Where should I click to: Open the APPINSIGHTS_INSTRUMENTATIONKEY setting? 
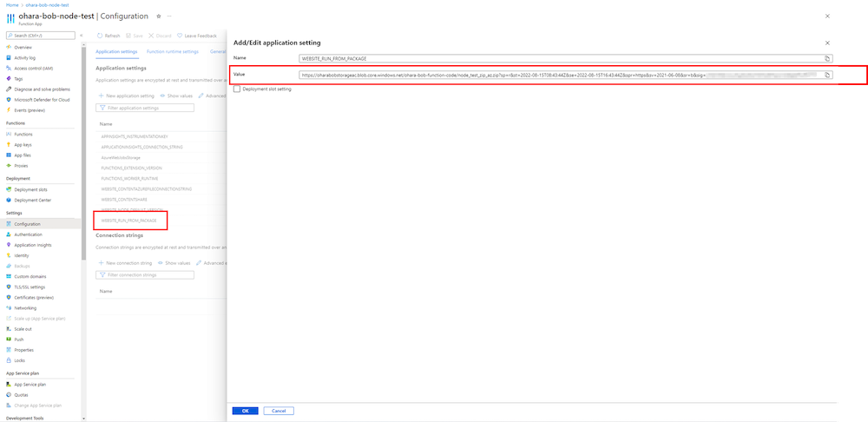pyautogui.click(x=136, y=136)
